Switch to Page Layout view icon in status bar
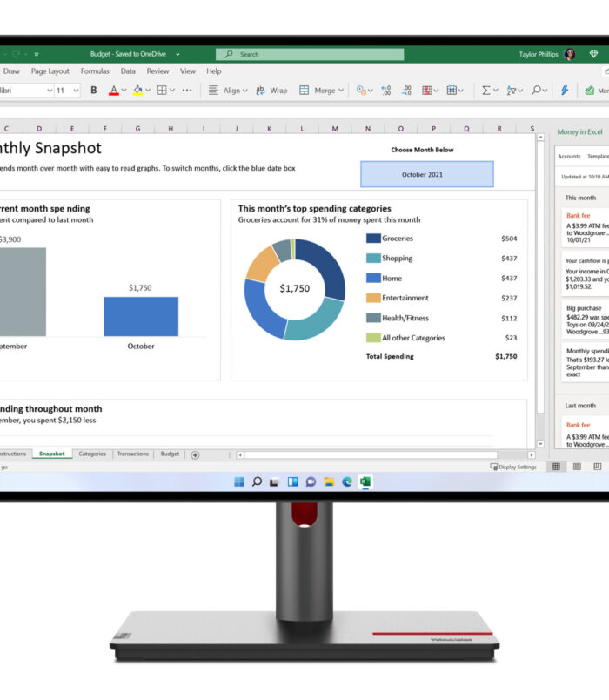 [x=577, y=467]
